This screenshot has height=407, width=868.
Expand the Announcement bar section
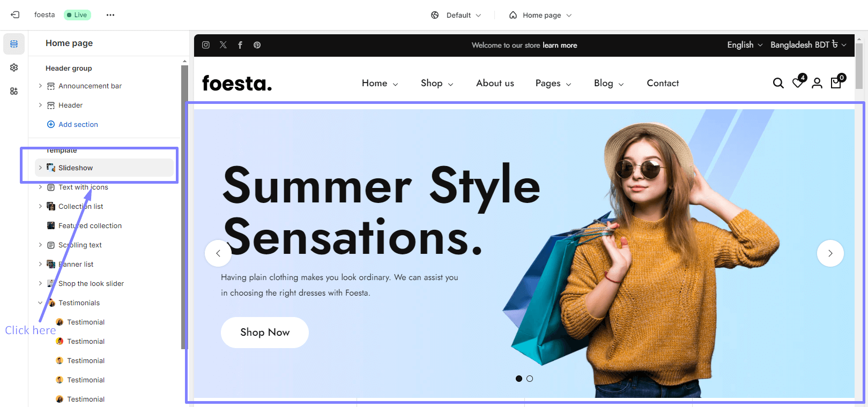tap(40, 86)
